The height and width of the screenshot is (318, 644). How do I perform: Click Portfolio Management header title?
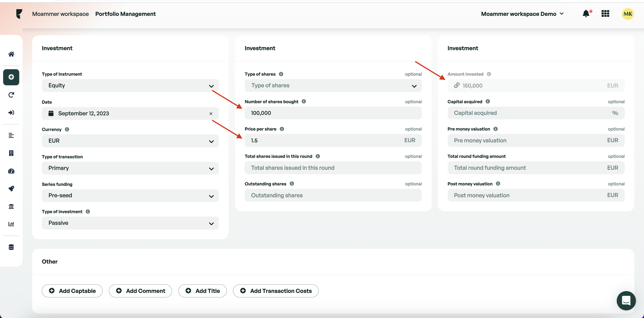point(125,14)
